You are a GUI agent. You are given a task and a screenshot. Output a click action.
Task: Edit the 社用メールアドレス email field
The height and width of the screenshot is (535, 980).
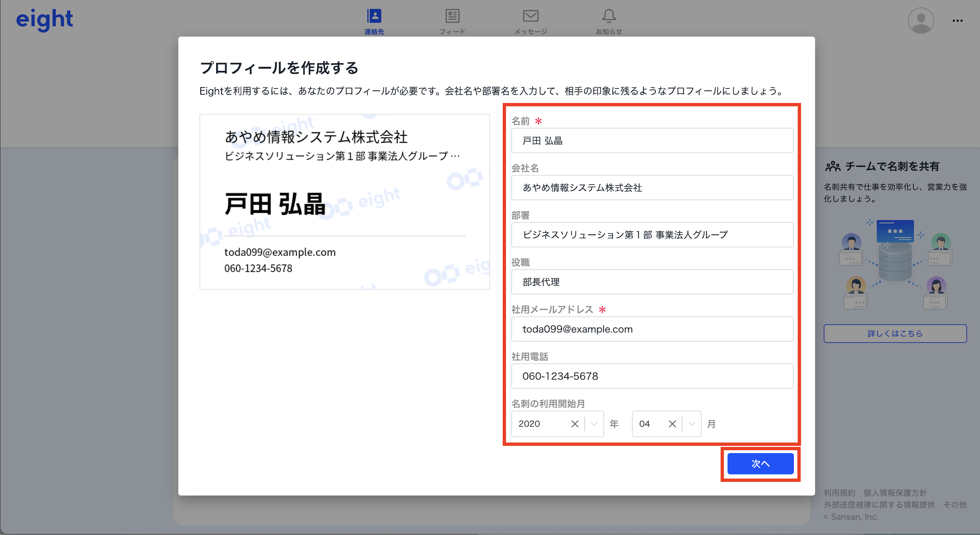click(652, 329)
